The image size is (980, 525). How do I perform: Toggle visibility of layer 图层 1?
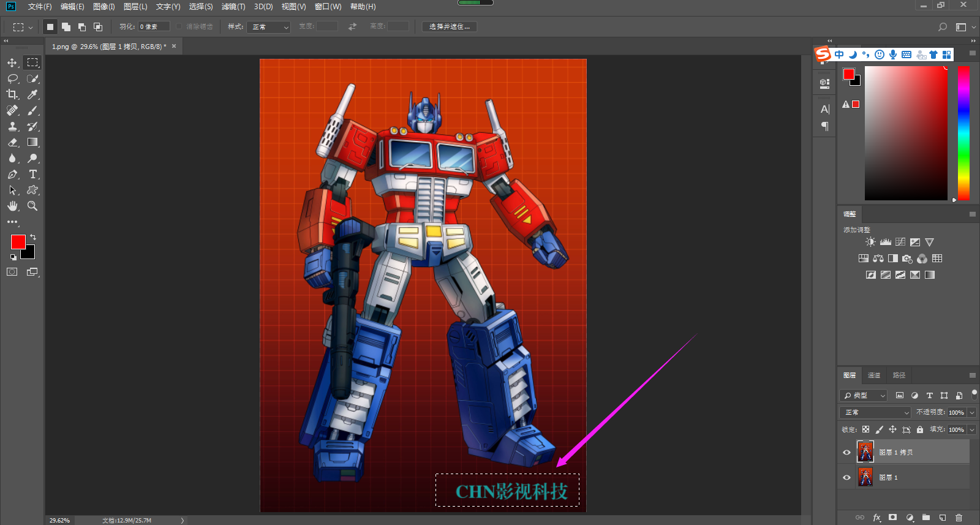tap(847, 477)
